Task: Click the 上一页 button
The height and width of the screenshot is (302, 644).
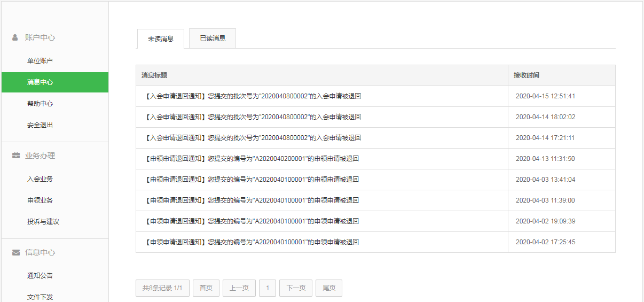Action: [x=239, y=288]
